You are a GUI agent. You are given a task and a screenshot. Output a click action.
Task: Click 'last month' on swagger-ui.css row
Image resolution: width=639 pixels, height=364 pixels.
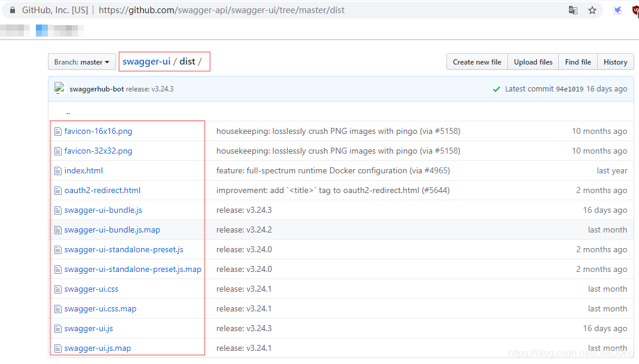pos(608,289)
